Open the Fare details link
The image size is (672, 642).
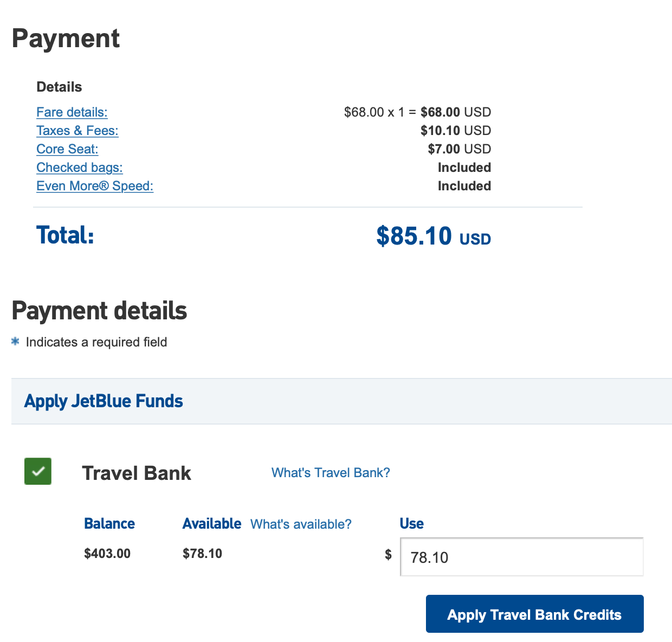coord(72,112)
